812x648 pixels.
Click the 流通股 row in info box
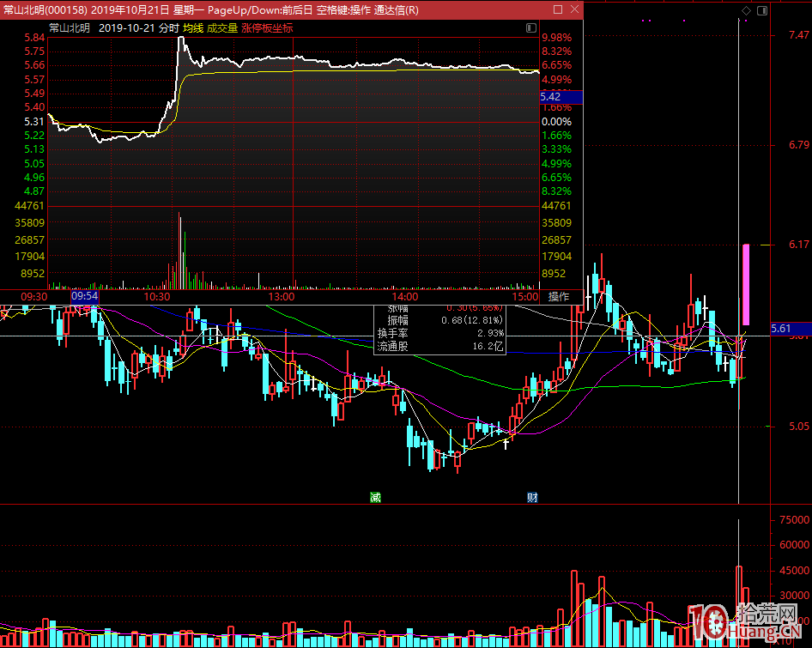[440, 347]
